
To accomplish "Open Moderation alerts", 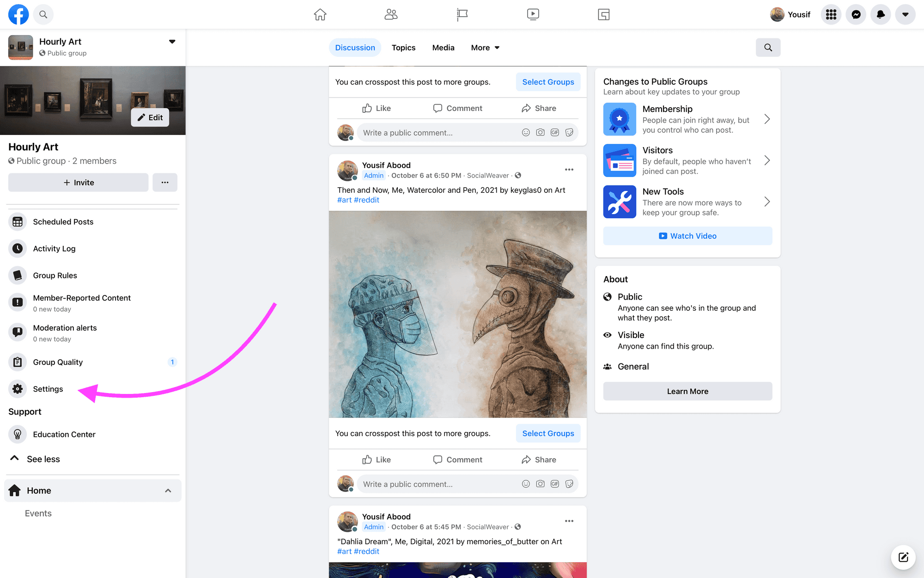I will coord(92,333).
